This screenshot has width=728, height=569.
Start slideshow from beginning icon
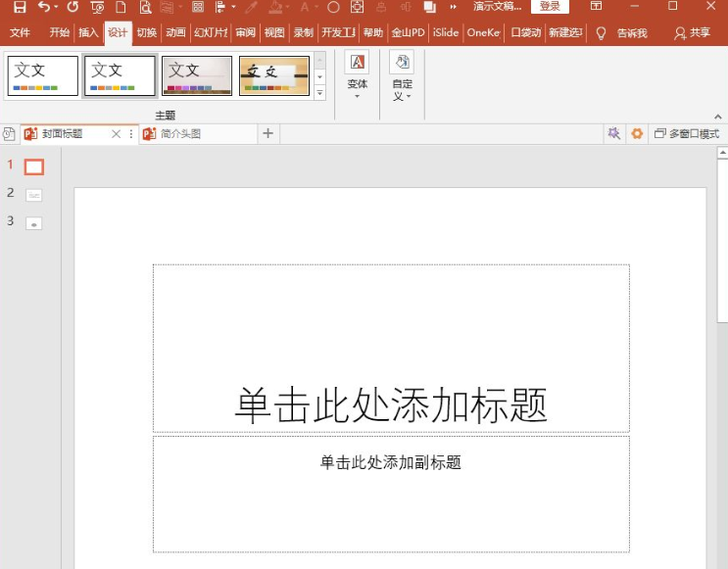point(97,7)
